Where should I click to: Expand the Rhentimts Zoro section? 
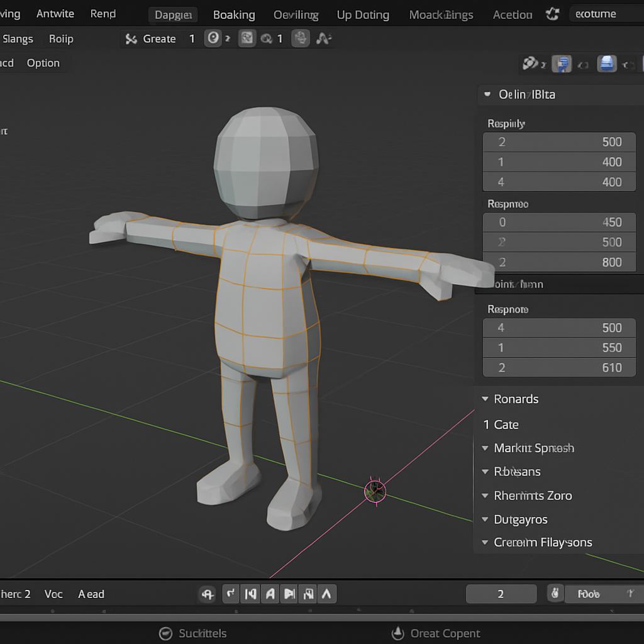[485, 496]
